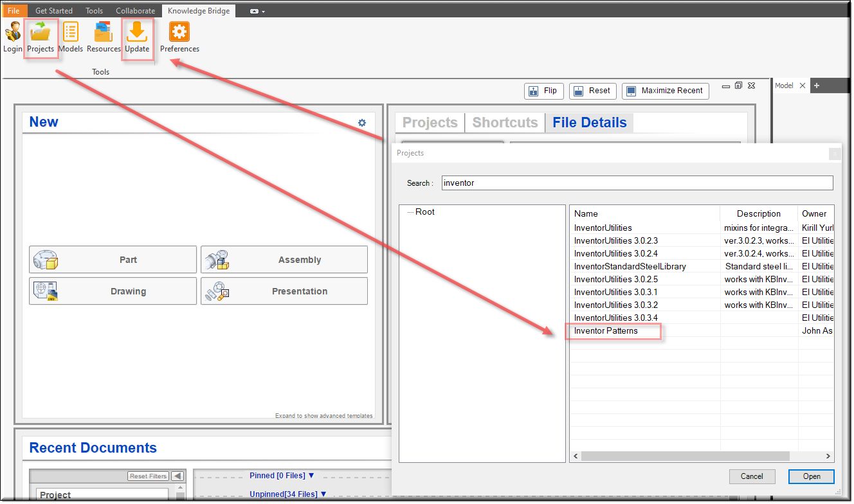Switch to the Tools ribbon tab
Image resolution: width=854 pixels, height=504 pixels.
click(95, 11)
